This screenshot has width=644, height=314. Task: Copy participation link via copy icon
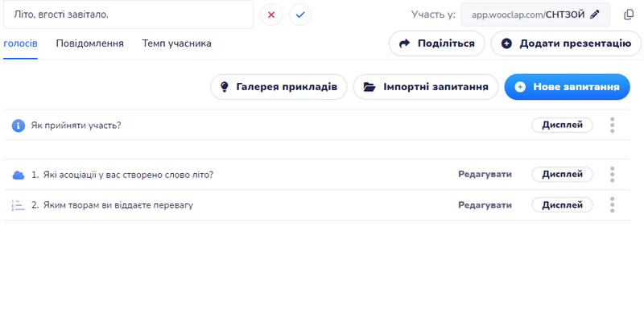coord(629,14)
